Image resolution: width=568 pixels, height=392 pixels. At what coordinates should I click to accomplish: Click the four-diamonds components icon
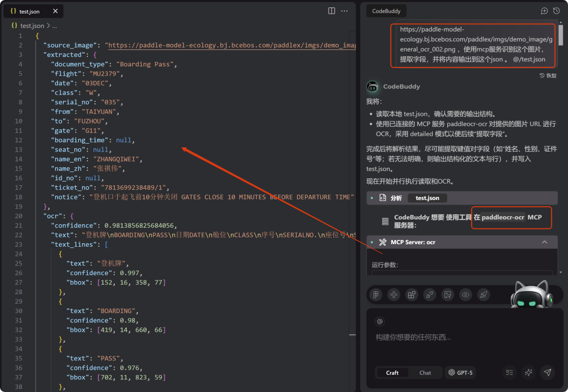tap(393, 295)
